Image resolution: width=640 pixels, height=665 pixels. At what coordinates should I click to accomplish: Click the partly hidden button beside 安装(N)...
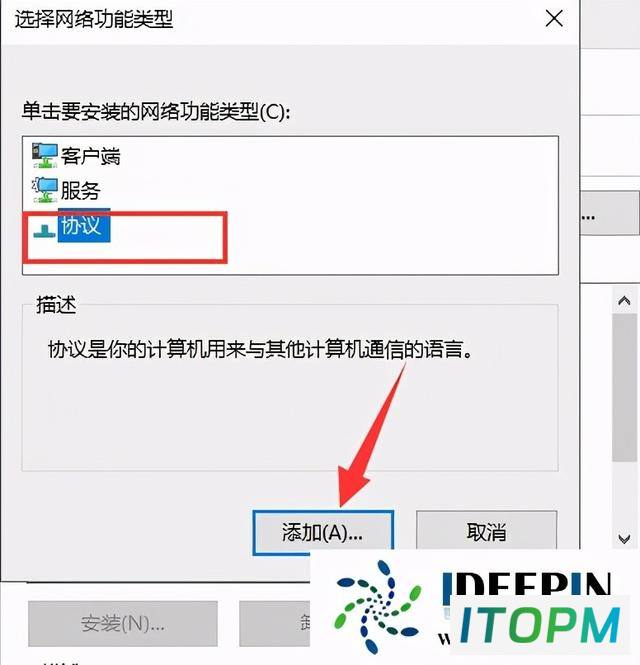click(x=274, y=623)
